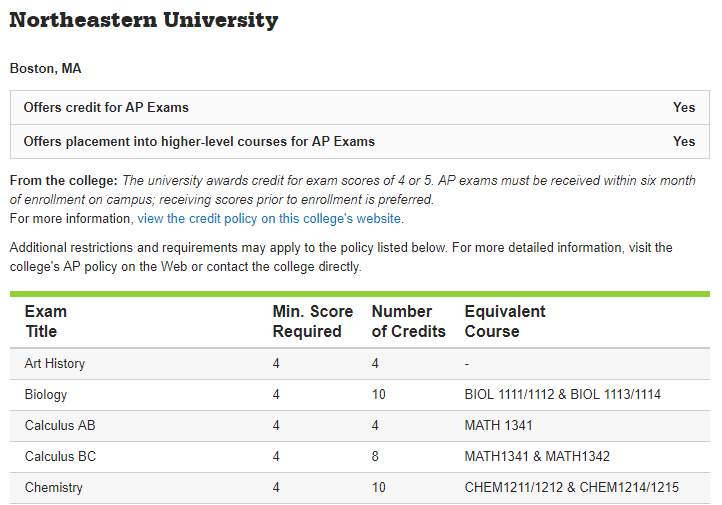Click the 'Equivalent Course' column header
Screen dimensions: 722x505
(505, 321)
